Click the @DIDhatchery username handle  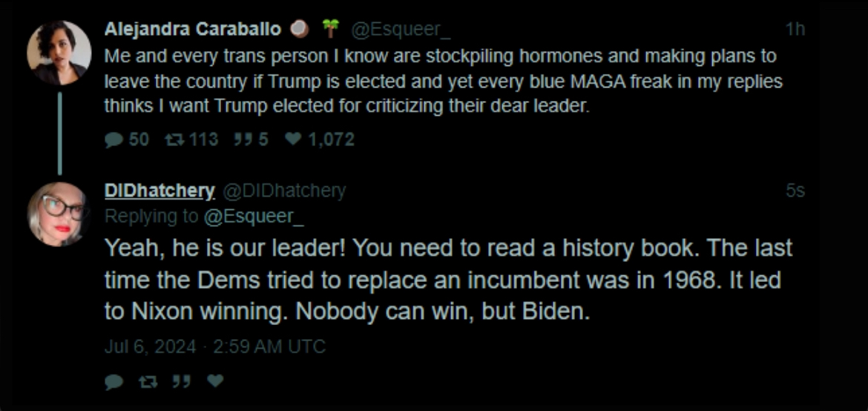click(x=285, y=191)
